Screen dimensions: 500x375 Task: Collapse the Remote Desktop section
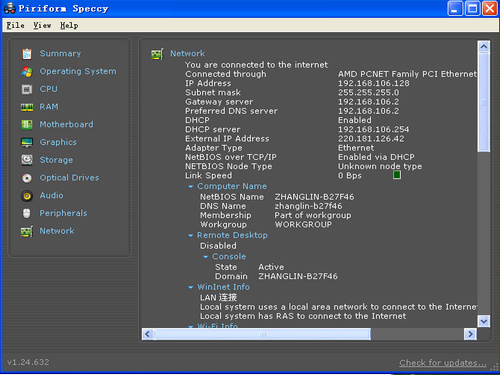191,236
